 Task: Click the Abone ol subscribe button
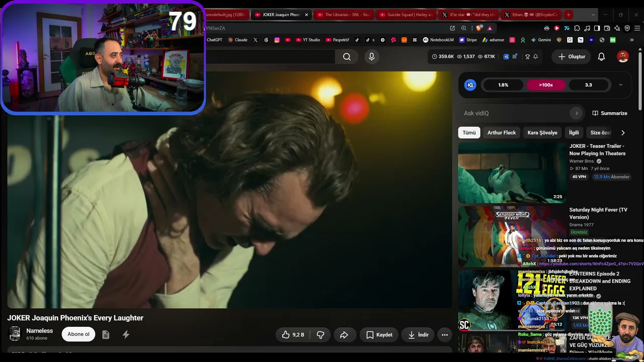[78, 334]
